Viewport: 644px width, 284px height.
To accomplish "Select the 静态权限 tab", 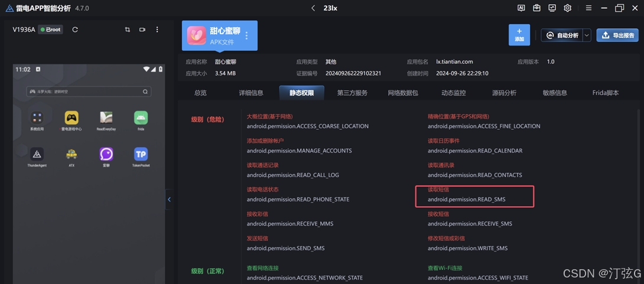I will 302,93.
